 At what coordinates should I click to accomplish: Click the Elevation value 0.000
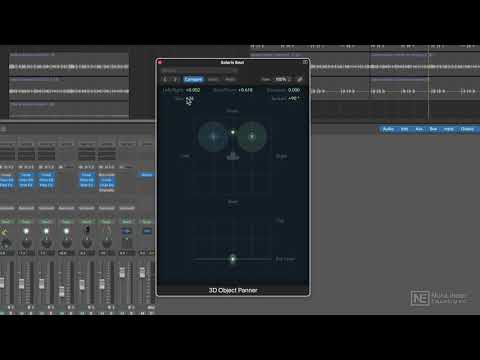294,90
